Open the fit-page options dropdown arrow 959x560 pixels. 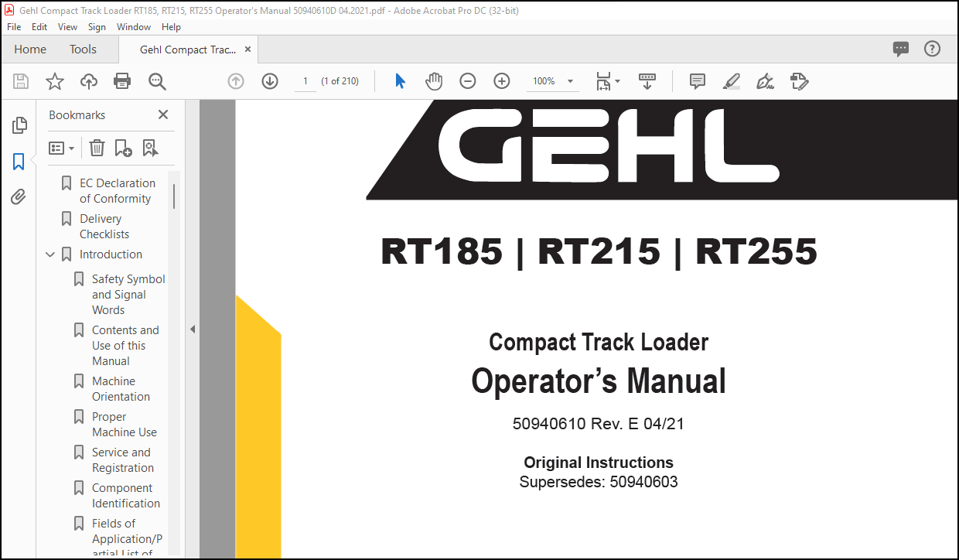click(617, 81)
